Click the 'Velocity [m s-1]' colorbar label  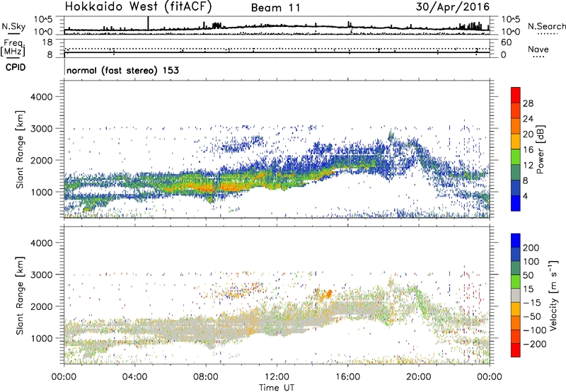(554, 295)
